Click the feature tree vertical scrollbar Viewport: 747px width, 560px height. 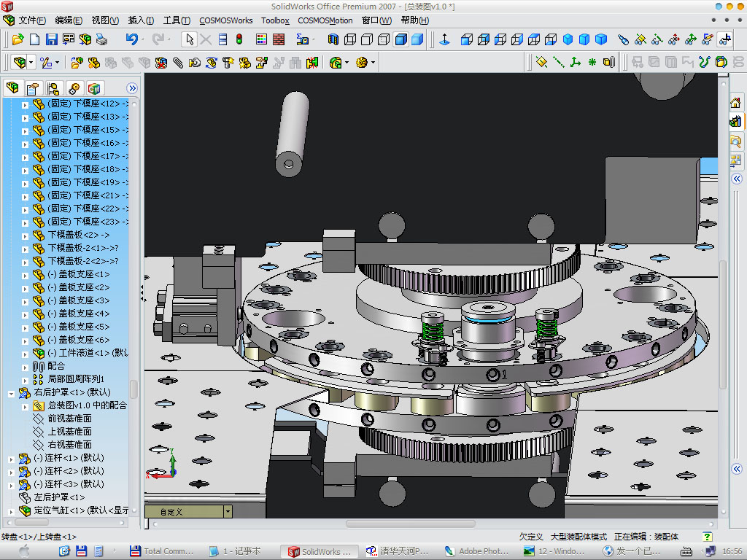[134, 389]
